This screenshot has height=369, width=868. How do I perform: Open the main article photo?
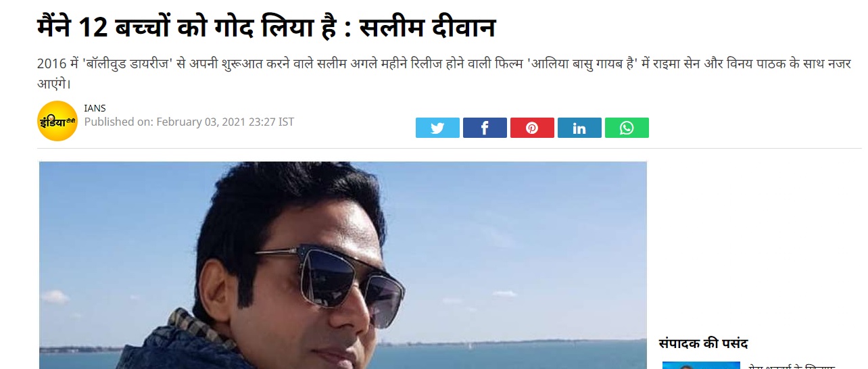(343, 265)
